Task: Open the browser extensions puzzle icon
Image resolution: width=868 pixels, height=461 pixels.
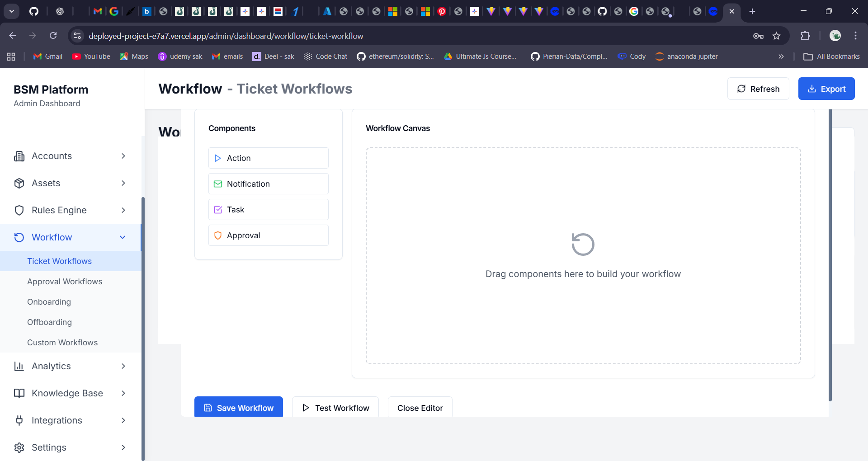Action: tap(805, 36)
